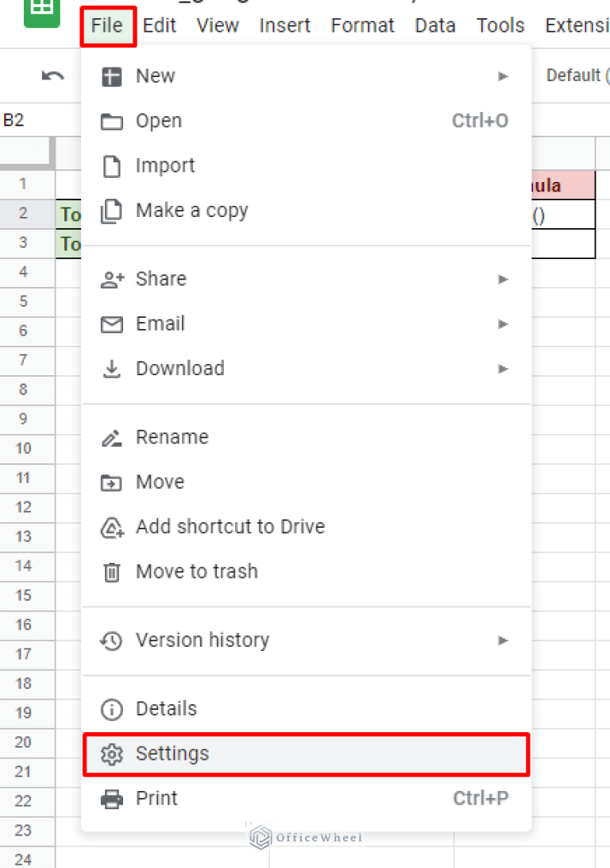Click the envelope icon beside Email
Image resolution: width=610 pixels, height=868 pixels.
pyautogui.click(x=112, y=324)
